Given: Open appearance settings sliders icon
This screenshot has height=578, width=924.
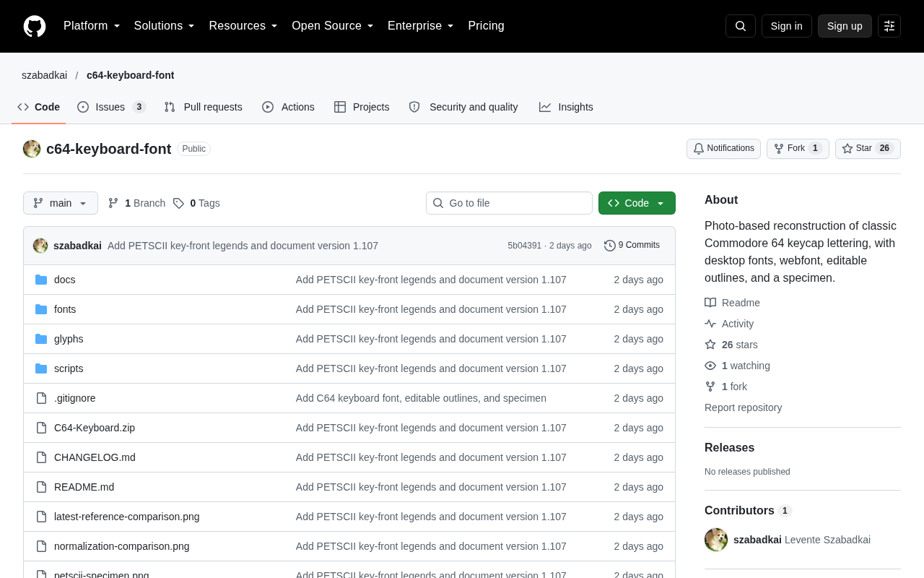Looking at the screenshot, I should pyautogui.click(x=889, y=26).
